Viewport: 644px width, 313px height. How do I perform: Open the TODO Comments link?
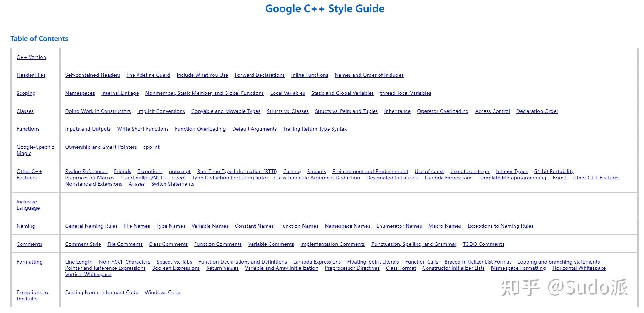(483, 244)
